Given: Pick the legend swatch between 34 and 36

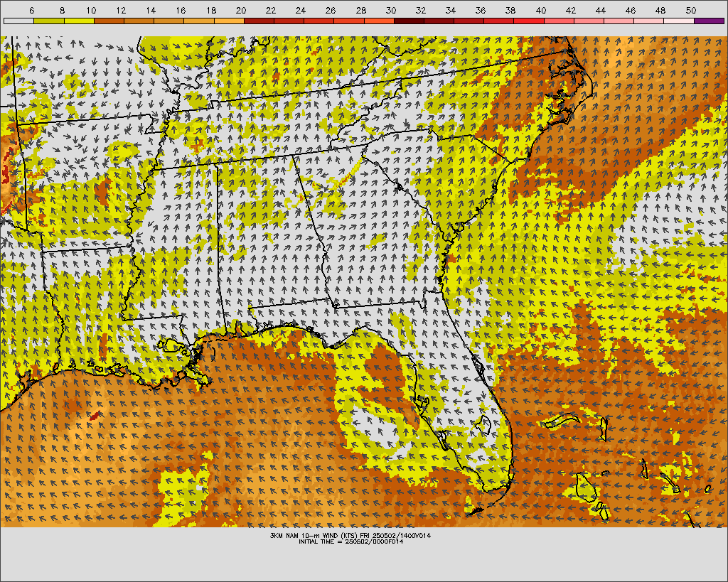Looking at the screenshot, I should (469, 21).
